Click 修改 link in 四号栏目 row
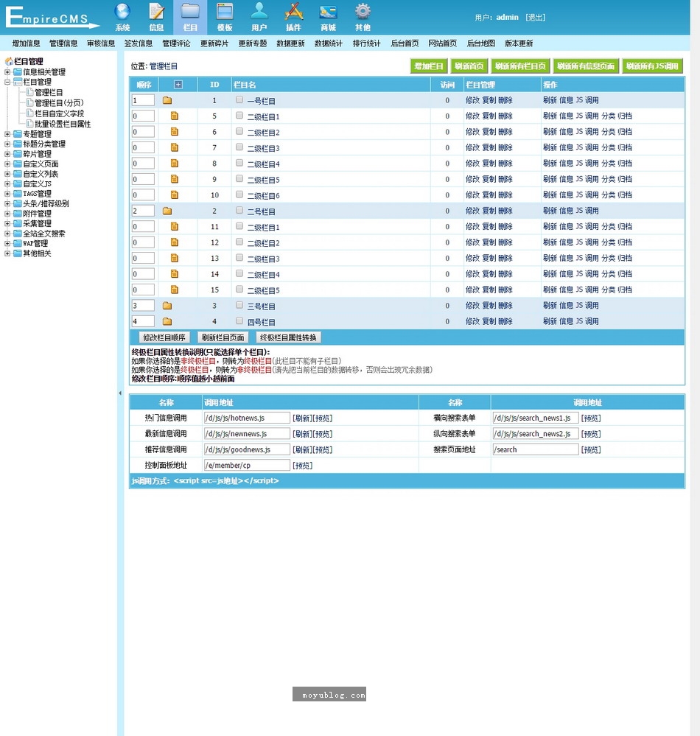The width and height of the screenshot is (700, 736). pyautogui.click(x=472, y=321)
